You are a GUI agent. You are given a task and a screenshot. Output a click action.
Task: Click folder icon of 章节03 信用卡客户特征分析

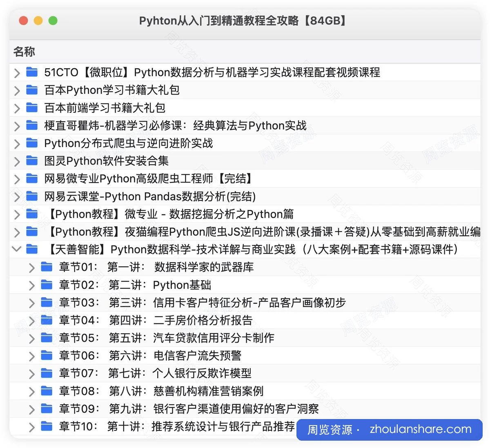pyautogui.click(x=47, y=303)
